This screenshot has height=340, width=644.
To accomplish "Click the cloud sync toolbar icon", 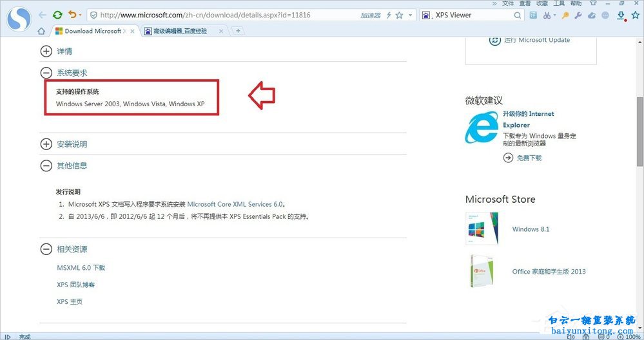I will (x=592, y=15).
